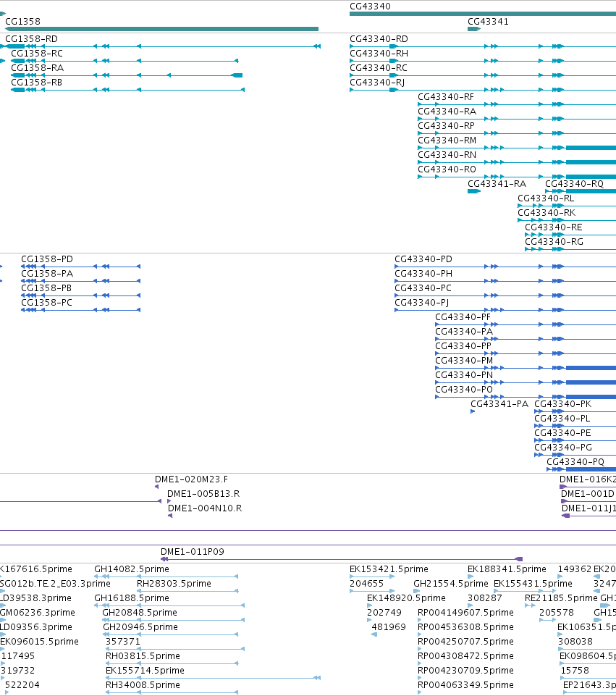Open EST RH28303.5prime
The image size is (616, 696).
coord(187,591)
